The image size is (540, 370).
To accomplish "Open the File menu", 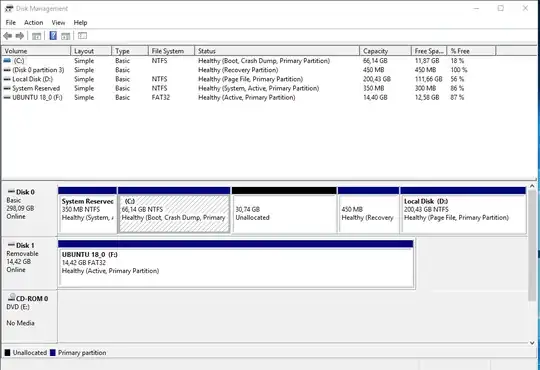I will (11, 23).
